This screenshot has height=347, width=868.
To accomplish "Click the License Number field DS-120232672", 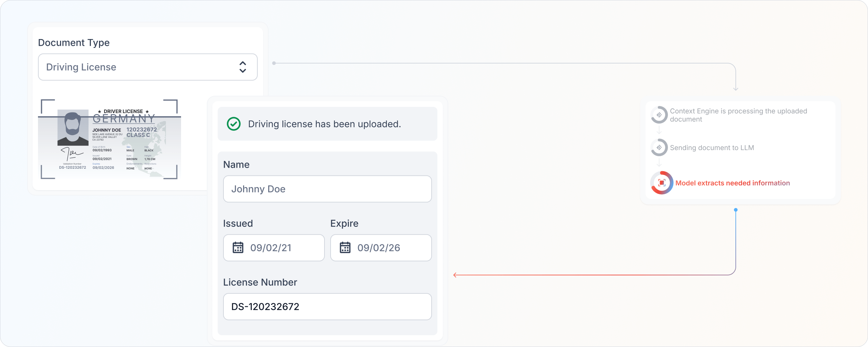I will point(328,307).
